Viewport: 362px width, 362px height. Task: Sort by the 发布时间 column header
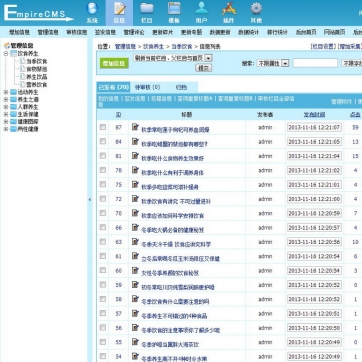coord(314,115)
